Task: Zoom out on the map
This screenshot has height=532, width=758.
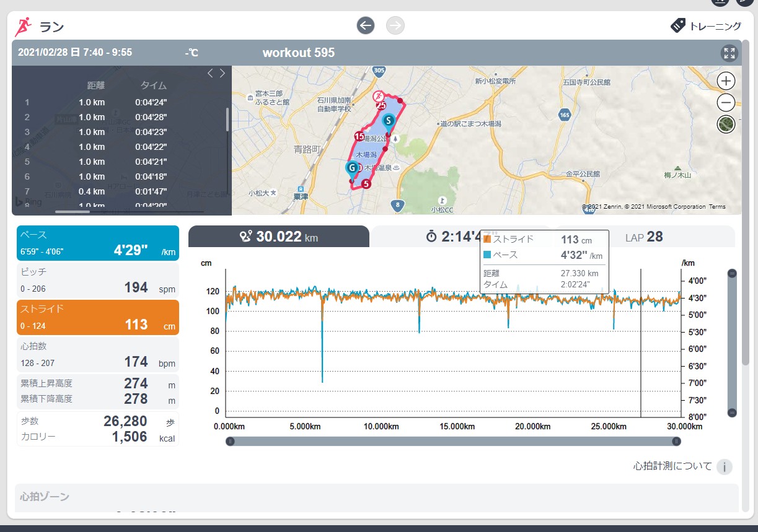Action: click(726, 102)
